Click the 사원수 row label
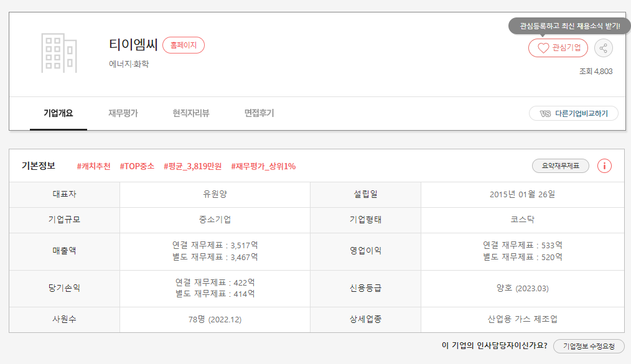Viewport: 631px width, 364px height. click(x=64, y=319)
